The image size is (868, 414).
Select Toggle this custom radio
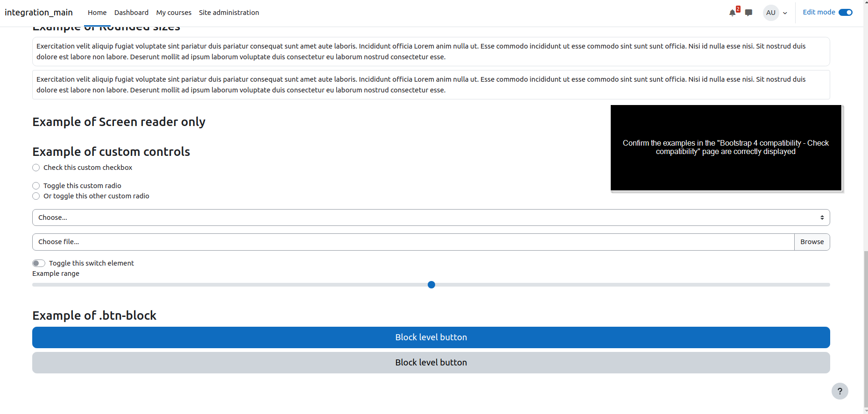tap(36, 186)
